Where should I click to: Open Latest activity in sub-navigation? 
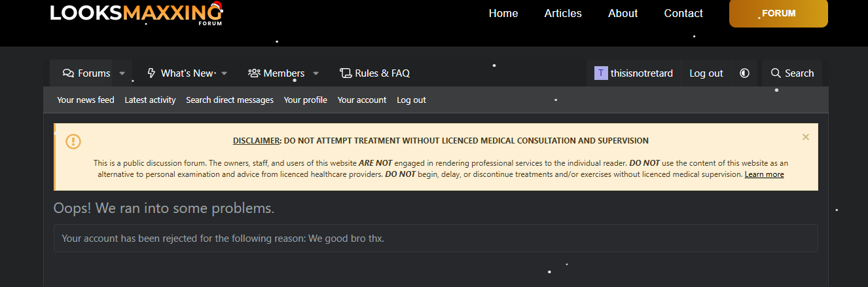tap(150, 100)
